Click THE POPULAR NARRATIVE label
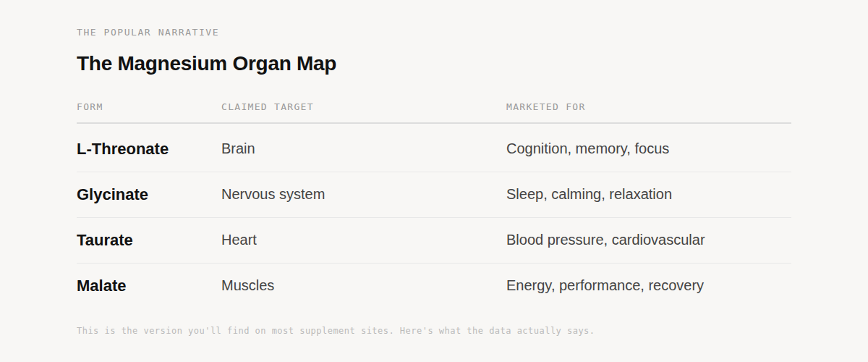 (x=148, y=33)
